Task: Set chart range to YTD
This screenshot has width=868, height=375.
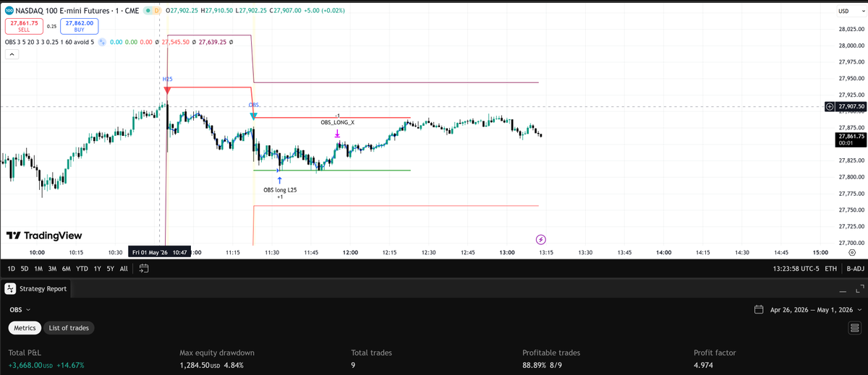Action: coord(82,268)
